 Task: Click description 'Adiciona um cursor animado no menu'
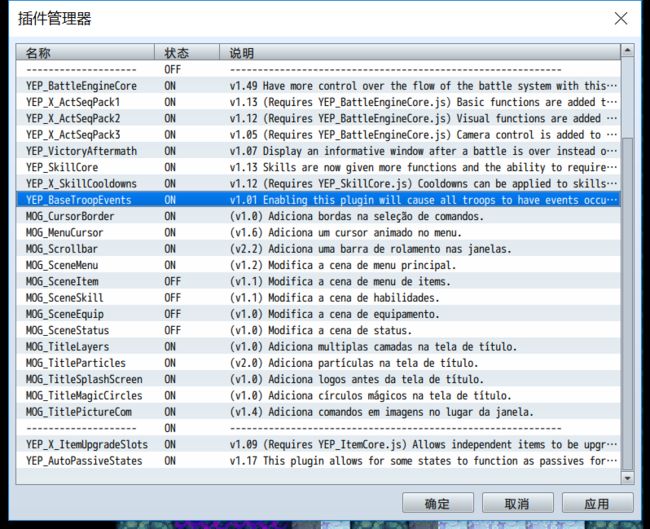click(x=365, y=233)
